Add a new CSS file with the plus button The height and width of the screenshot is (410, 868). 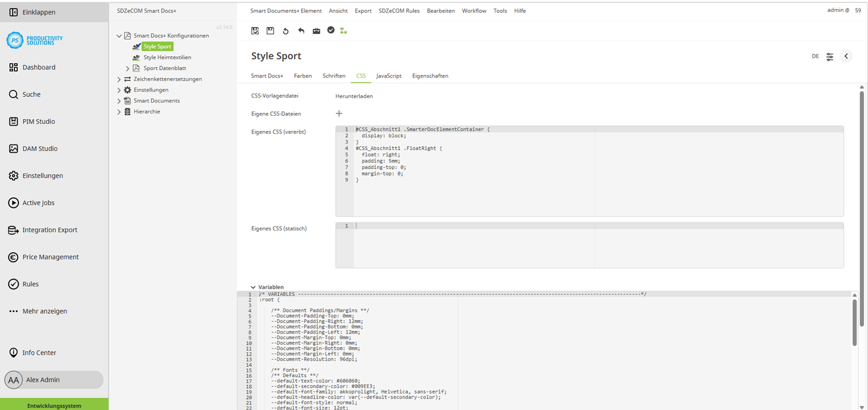tap(339, 113)
